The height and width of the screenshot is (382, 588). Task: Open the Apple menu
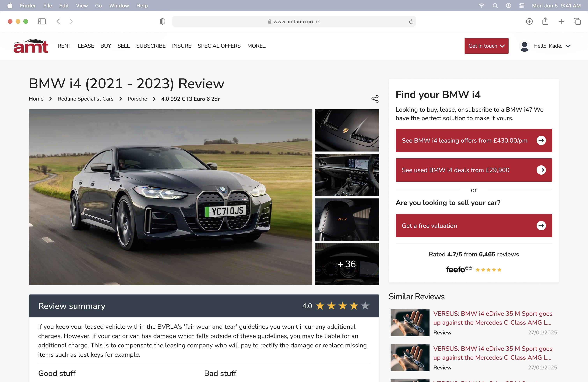(x=10, y=5)
